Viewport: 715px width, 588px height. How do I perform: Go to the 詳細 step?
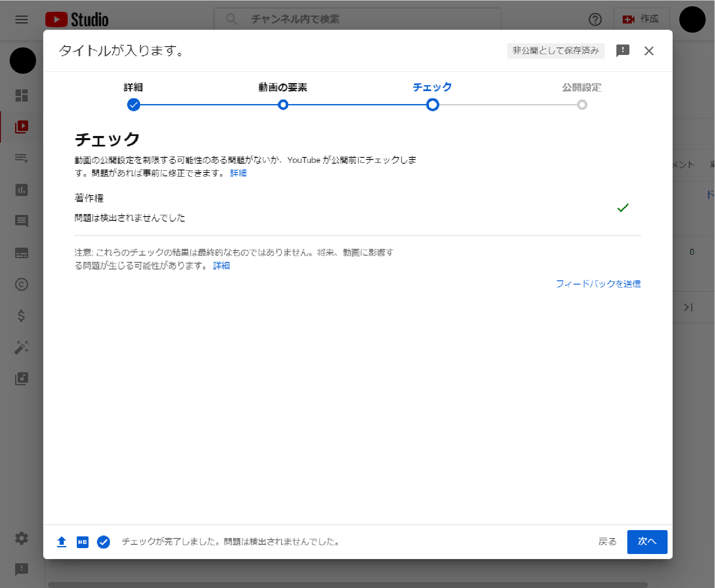point(133,105)
